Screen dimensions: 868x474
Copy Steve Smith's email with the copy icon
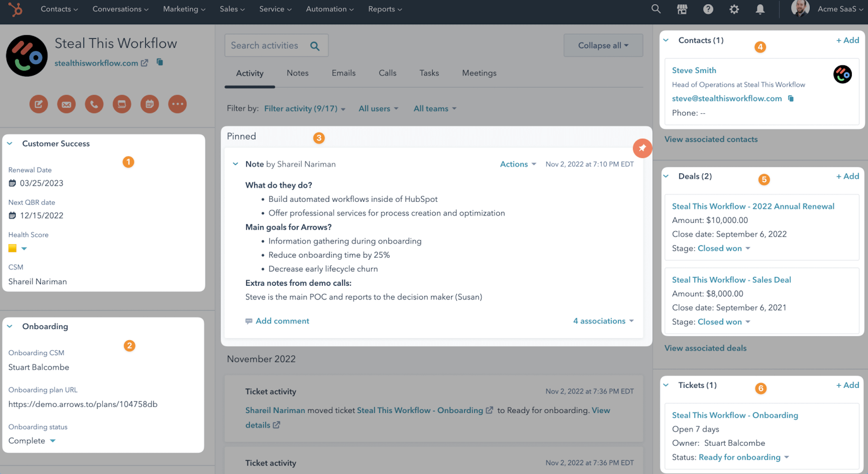pos(791,98)
